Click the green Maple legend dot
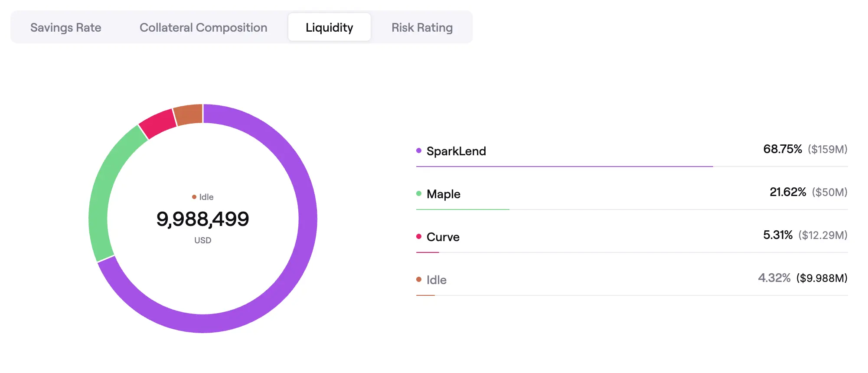The image size is (868, 373). pos(419,193)
